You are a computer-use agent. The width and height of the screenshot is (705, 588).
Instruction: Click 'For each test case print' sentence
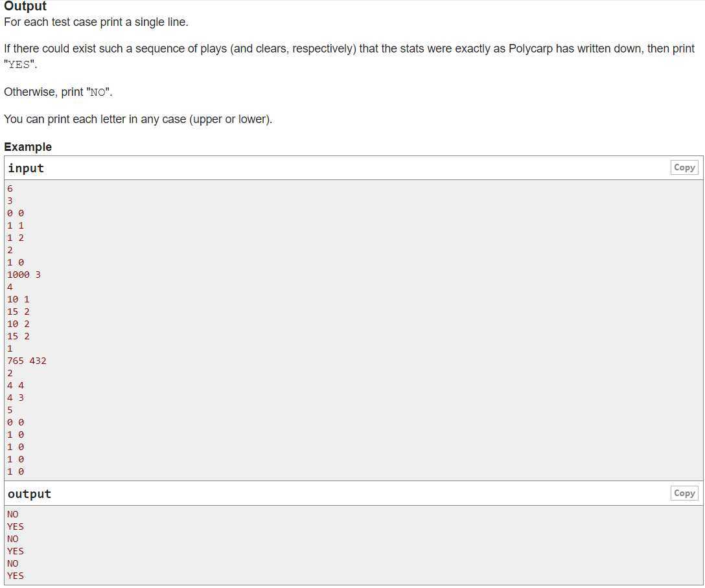pyautogui.click(x=96, y=22)
